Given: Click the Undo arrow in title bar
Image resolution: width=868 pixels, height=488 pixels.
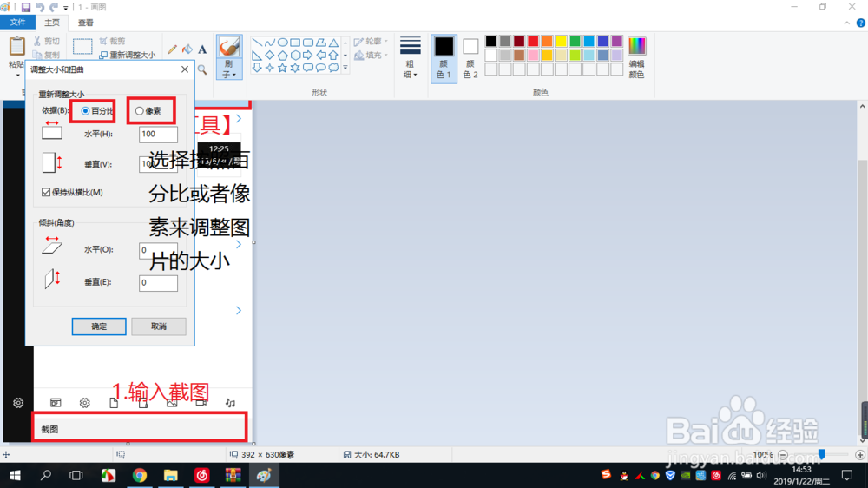Looking at the screenshot, I should [40, 7].
